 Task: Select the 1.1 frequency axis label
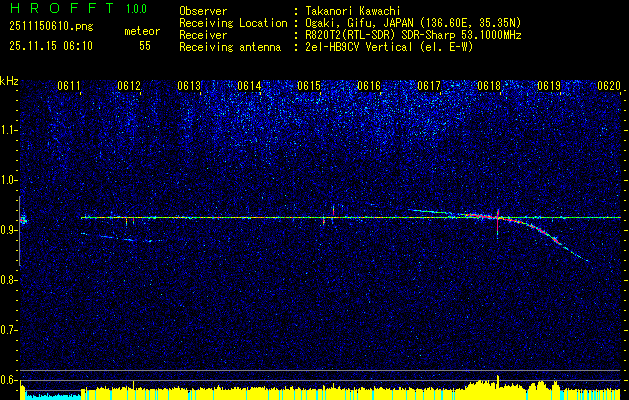tap(9, 130)
